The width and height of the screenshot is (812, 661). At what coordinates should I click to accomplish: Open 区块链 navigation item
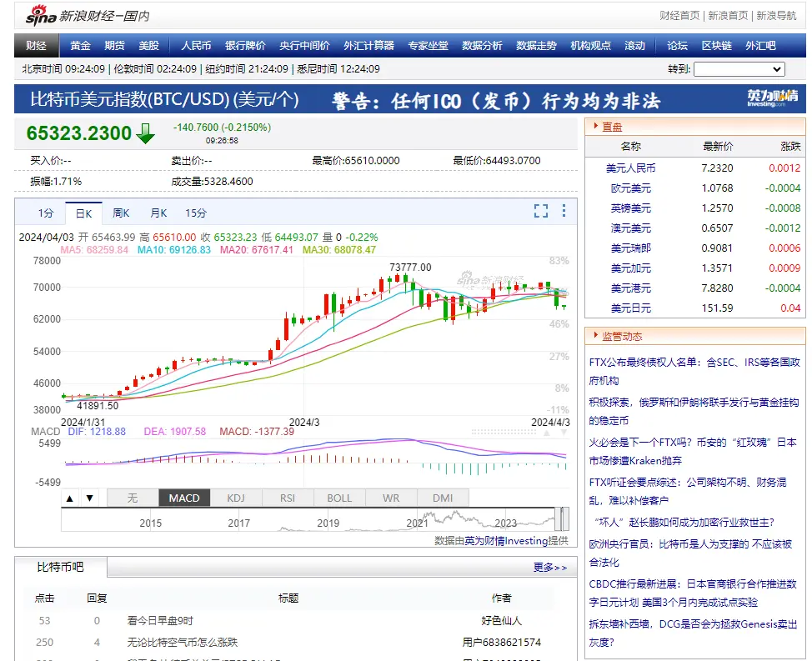717,46
